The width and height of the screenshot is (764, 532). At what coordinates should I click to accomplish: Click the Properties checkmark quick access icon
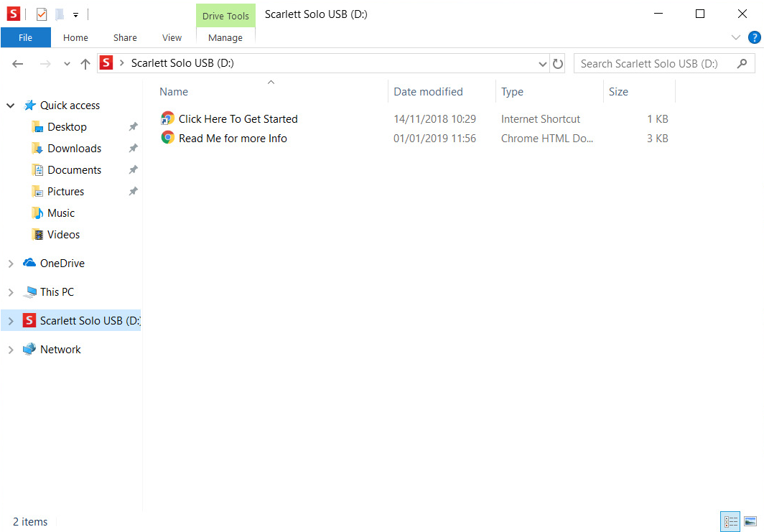click(42, 14)
